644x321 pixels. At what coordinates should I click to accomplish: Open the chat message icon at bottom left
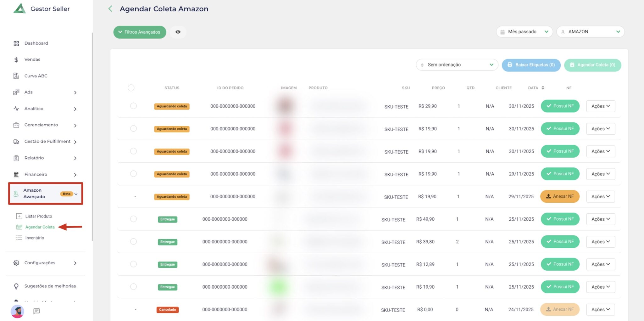pyautogui.click(x=36, y=311)
